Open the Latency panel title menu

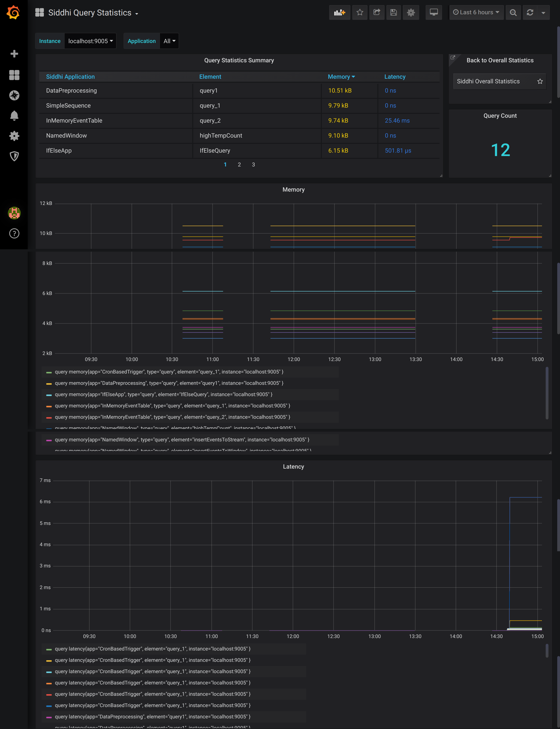[293, 467]
